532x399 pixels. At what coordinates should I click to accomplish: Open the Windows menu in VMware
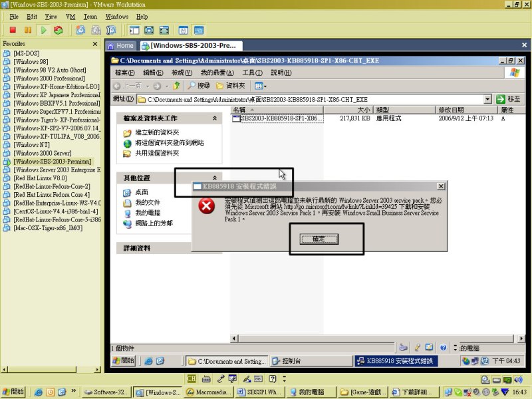coord(117,16)
